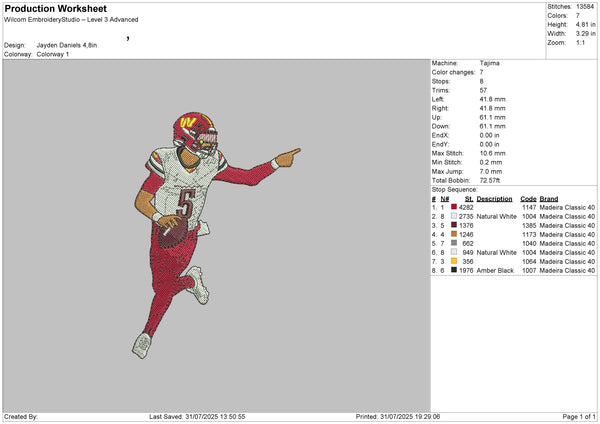The height and width of the screenshot is (424, 600).
Task: Click Max Jump value '7.0 mm'
Action: 491,171
